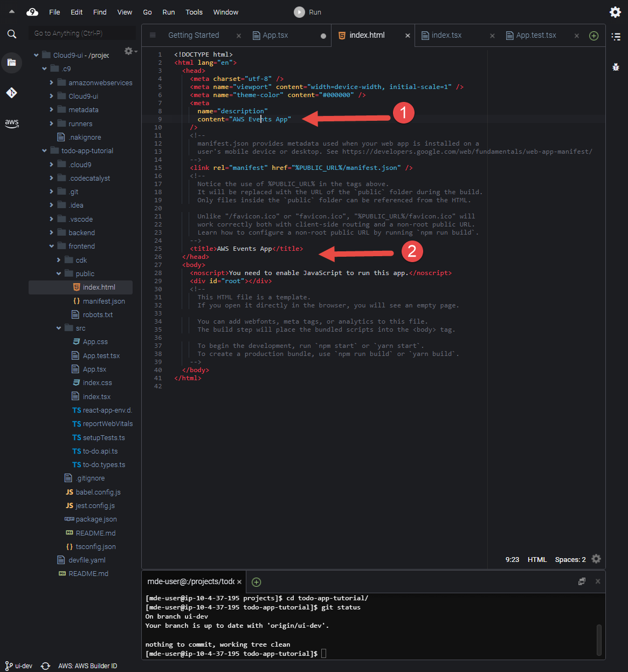Open the Debugger bug icon on the right

[x=616, y=67]
